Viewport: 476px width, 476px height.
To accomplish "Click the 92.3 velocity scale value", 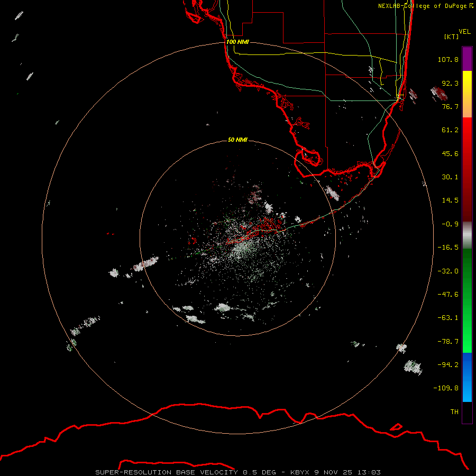I will pyautogui.click(x=450, y=83).
